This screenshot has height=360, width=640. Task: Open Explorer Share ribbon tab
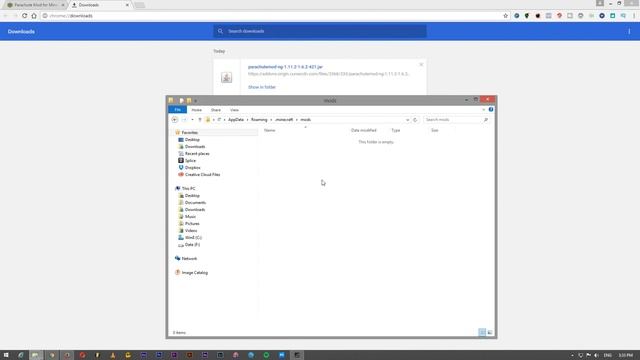(x=216, y=110)
